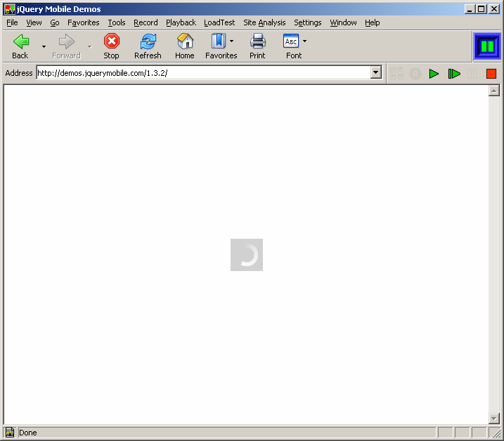Minimize the jQuery Mobile Demos window

pyautogui.click(x=470, y=9)
